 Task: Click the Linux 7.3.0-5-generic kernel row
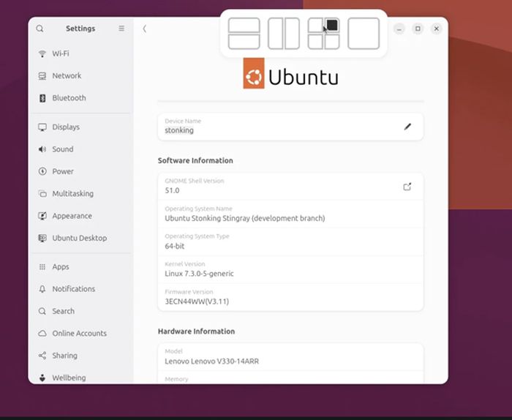(x=290, y=269)
